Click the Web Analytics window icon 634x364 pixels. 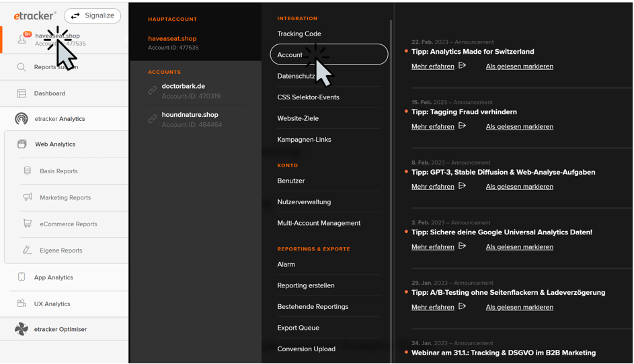tap(22, 144)
